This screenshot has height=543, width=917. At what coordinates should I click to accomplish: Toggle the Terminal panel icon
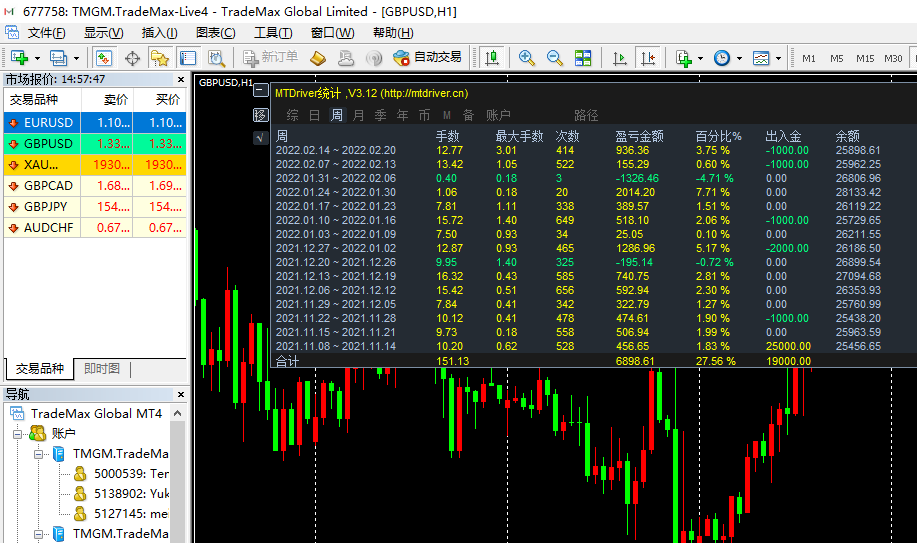pyautogui.click(x=188, y=58)
